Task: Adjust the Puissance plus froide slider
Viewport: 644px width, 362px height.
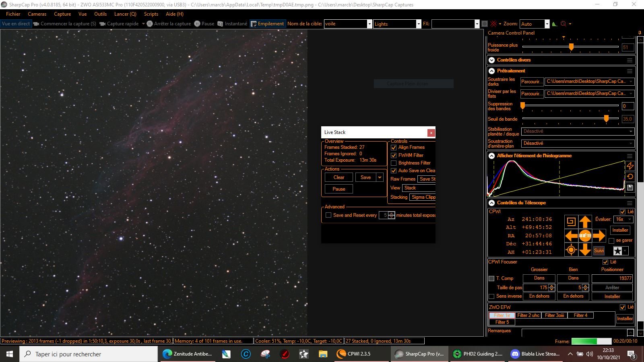Action: click(x=571, y=47)
